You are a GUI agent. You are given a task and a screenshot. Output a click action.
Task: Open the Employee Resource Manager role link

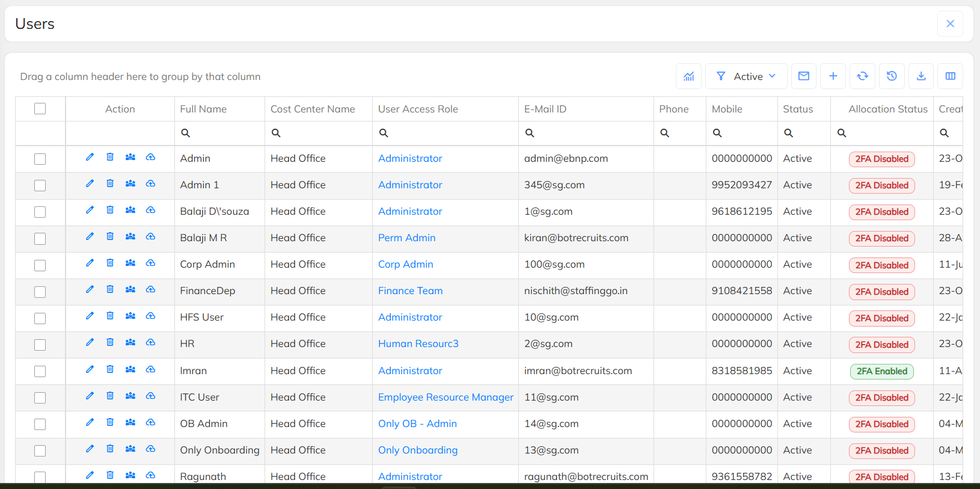446,398
